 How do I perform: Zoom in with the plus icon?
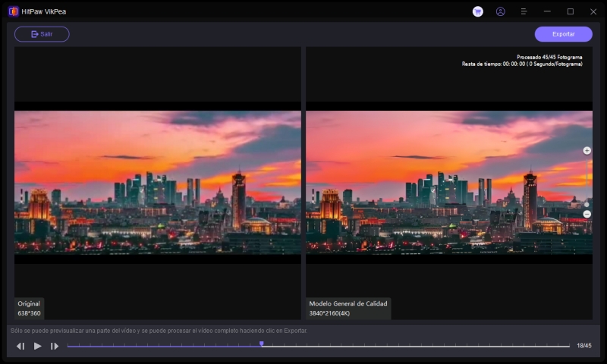pyautogui.click(x=587, y=151)
